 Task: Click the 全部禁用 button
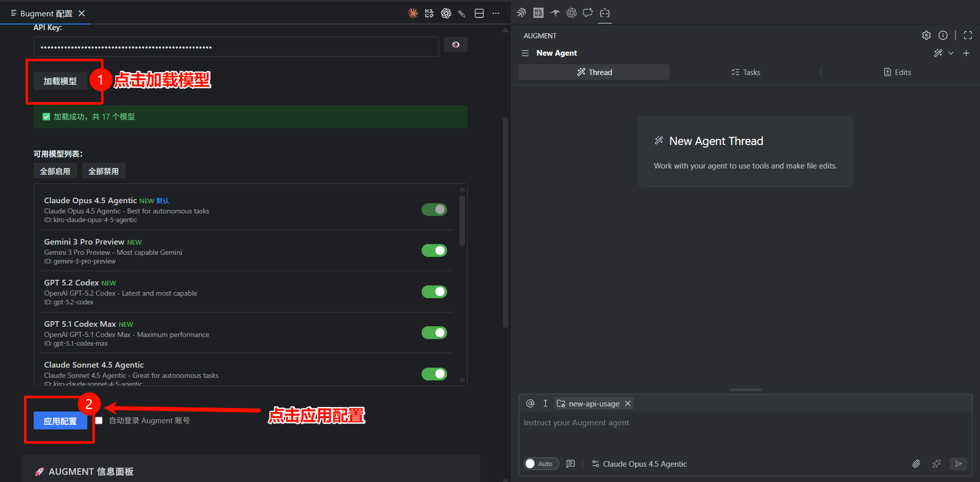(104, 171)
